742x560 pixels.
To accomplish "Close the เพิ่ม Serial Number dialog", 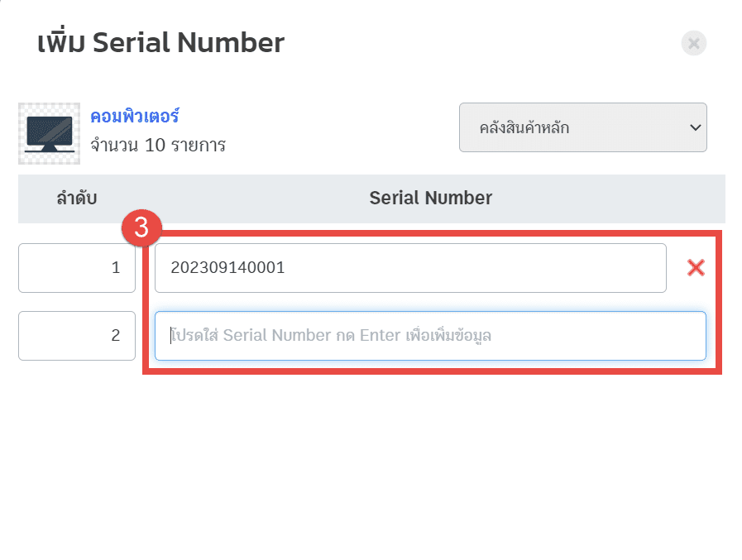I will coord(694,43).
